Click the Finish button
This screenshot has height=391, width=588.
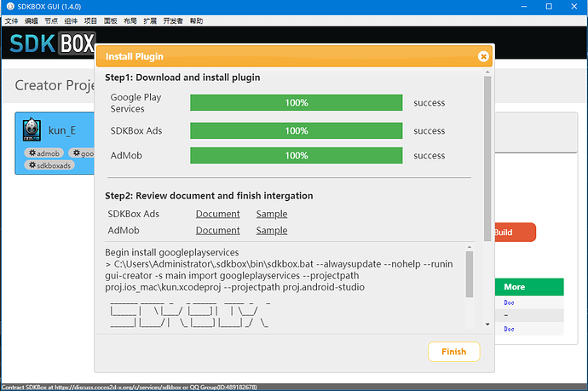pyautogui.click(x=453, y=352)
